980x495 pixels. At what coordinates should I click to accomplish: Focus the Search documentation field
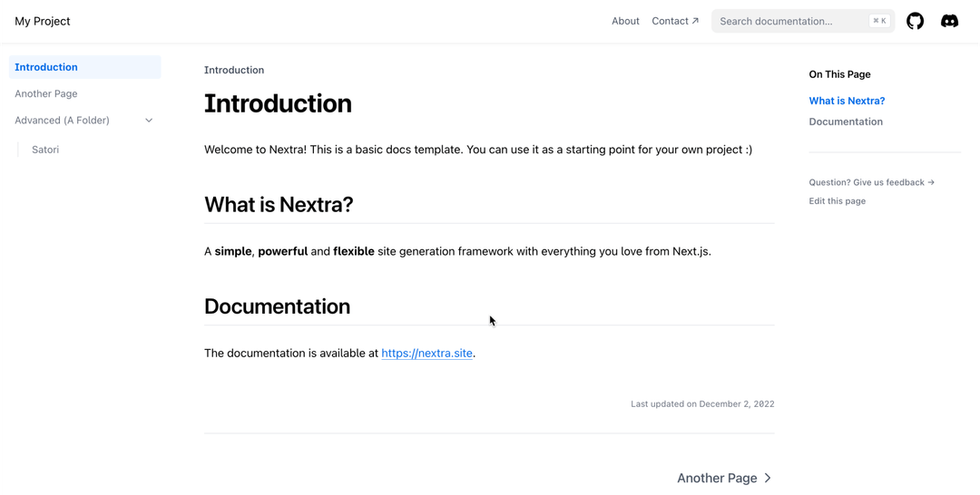point(789,21)
